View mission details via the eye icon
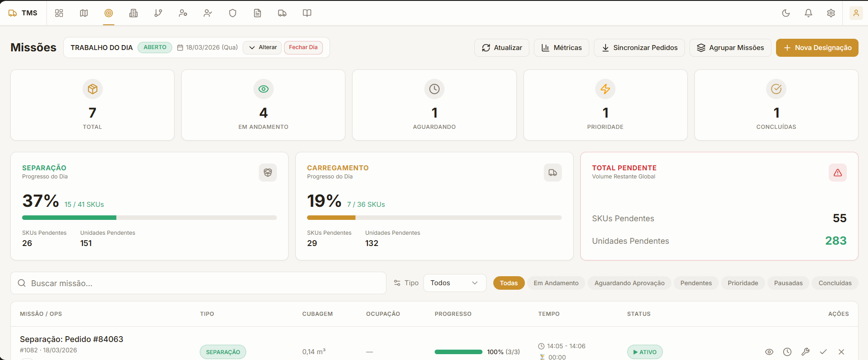The image size is (868, 360). tap(769, 352)
